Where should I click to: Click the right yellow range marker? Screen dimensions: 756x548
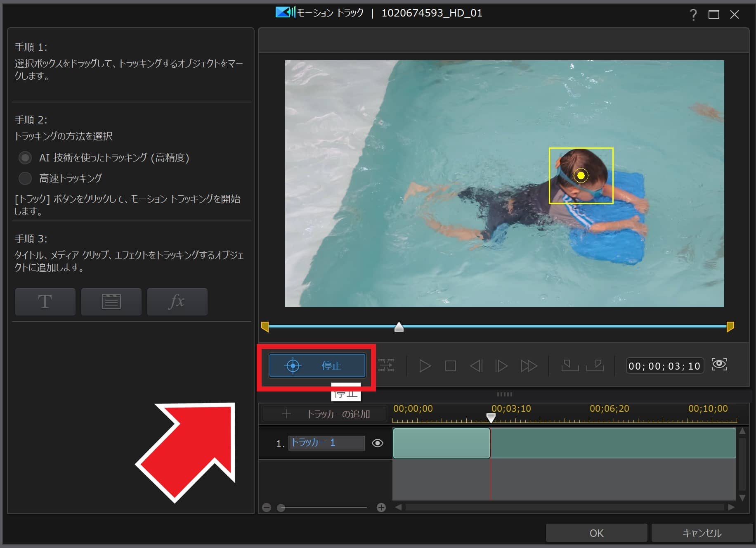point(730,327)
